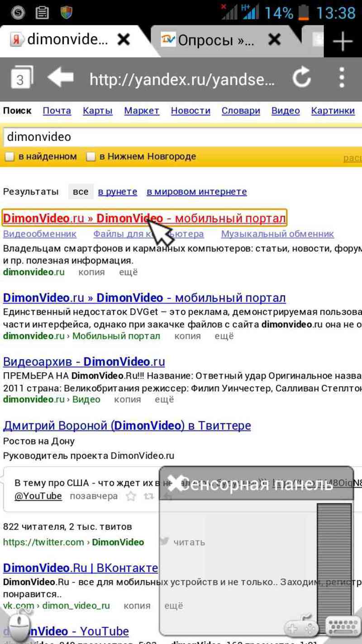This screenshot has height=644, width=362.
Task: Expand 'ещё' under first dimonvideo.ru result
Action: tap(128, 272)
